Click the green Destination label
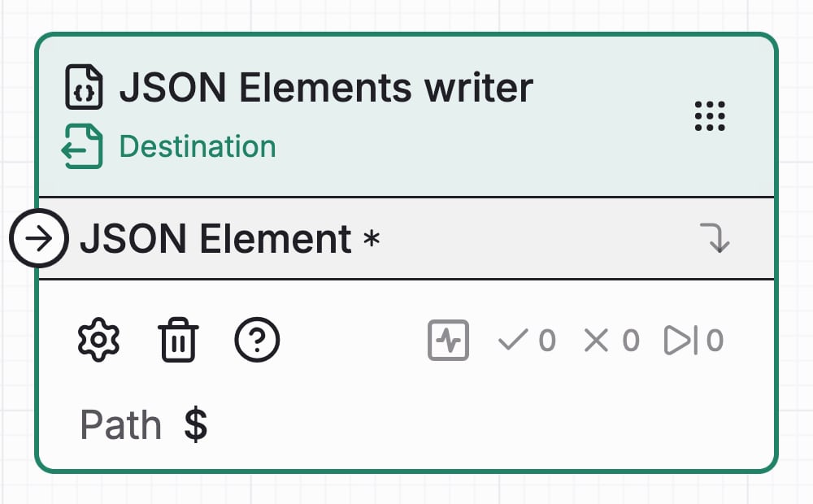The height and width of the screenshot is (504, 813). [x=198, y=146]
